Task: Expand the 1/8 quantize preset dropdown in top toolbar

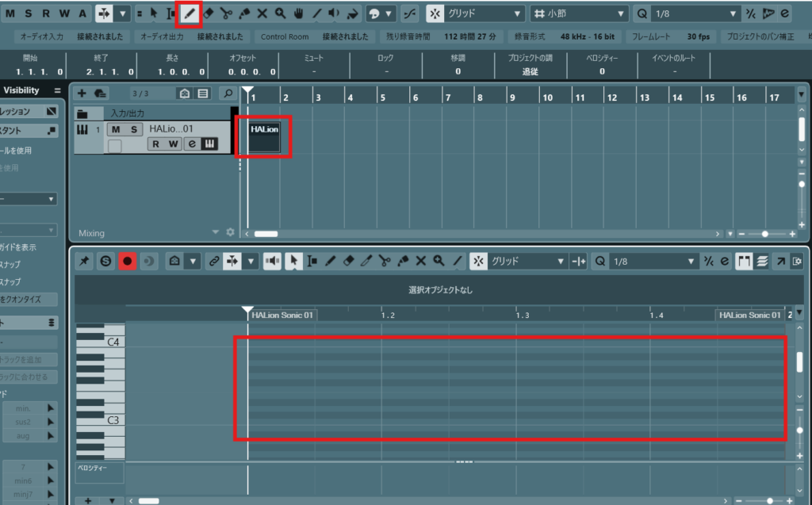Action: [x=687, y=13]
